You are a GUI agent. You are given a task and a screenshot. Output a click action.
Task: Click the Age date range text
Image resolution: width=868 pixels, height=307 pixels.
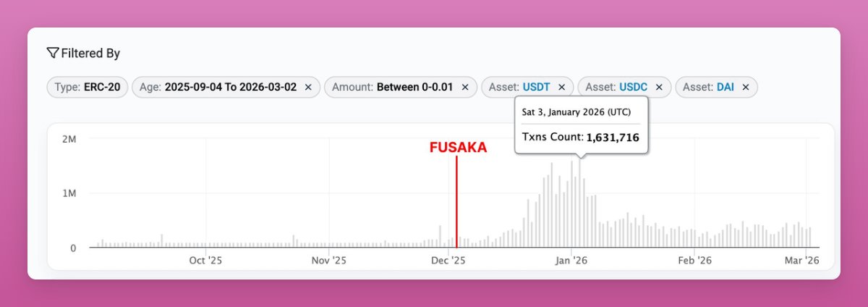[x=230, y=87]
